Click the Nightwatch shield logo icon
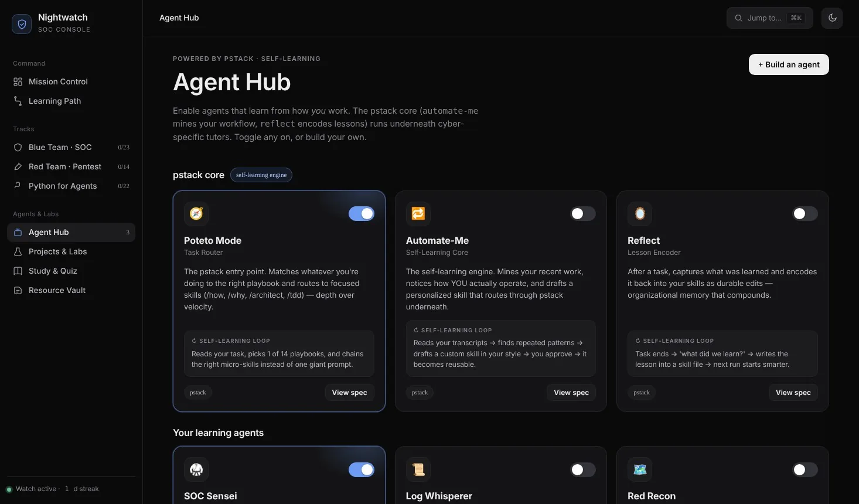The height and width of the screenshot is (504, 859). tap(22, 24)
